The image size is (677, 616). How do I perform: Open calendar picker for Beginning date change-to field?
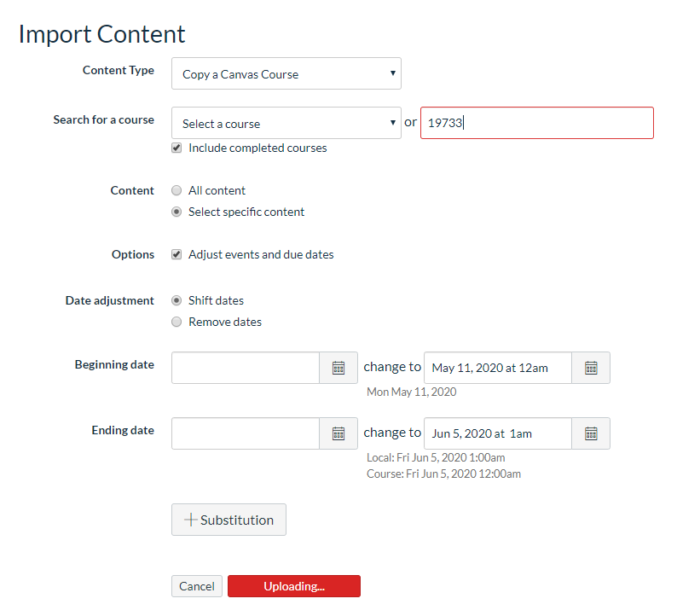[591, 368]
